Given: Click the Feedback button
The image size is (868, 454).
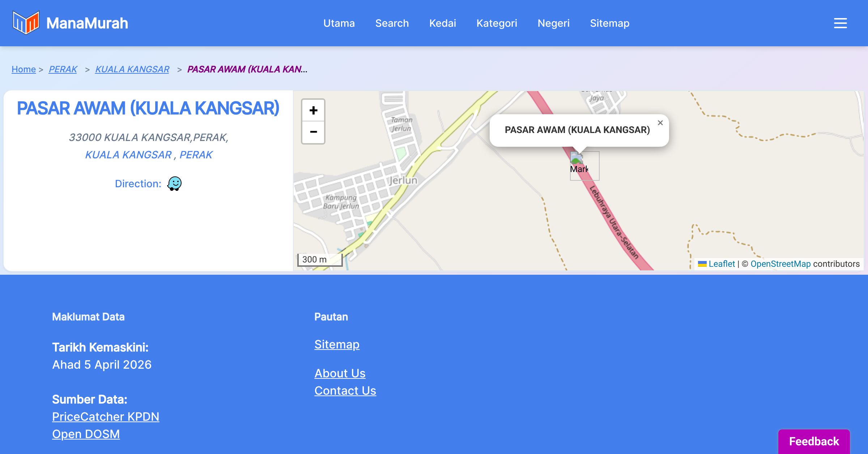Looking at the screenshot, I should coord(814,441).
